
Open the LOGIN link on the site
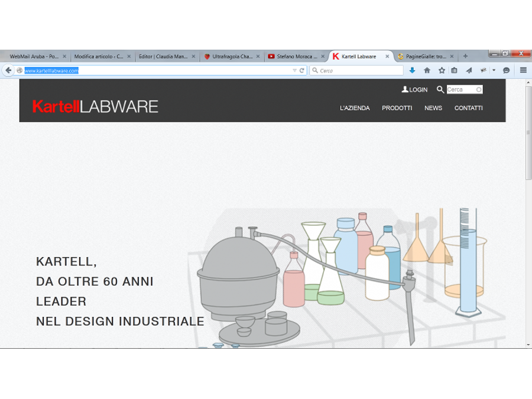414,90
